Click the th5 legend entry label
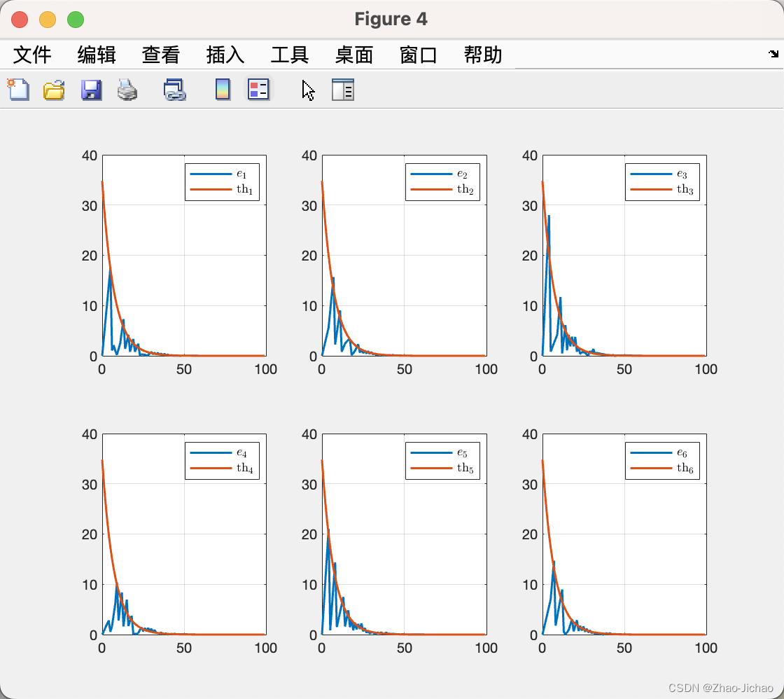Screen dimensions: 784x699 465,468
